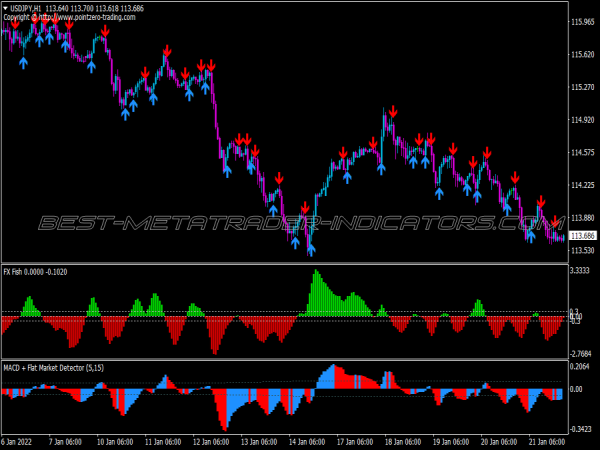The width and height of the screenshot is (600, 450).
Task: Click the 12 Jan 06:00 time label
Action: (211, 442)
